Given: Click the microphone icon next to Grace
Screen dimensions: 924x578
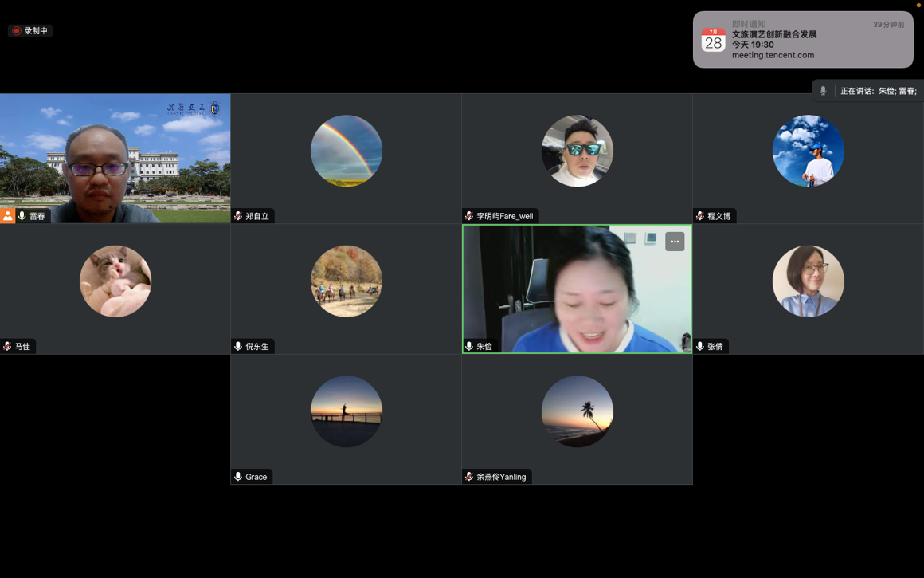Looking at the screenshot, I should pyautogui.click(x=238, y=477).
